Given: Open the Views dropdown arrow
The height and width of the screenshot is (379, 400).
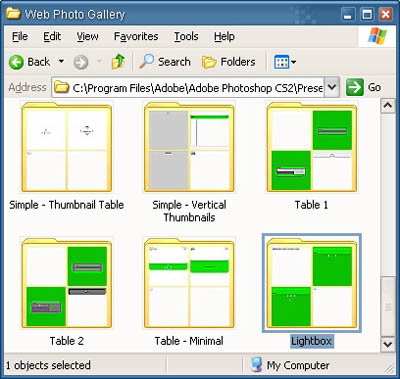Looking at the screenshot, I should (x=293, y=62).
